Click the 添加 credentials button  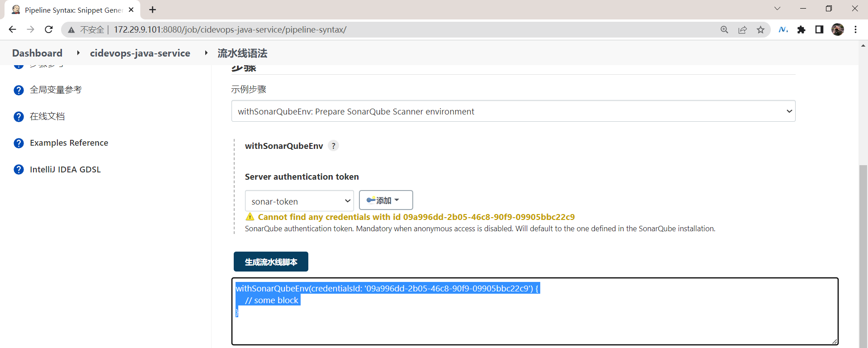tap(386, 200)
